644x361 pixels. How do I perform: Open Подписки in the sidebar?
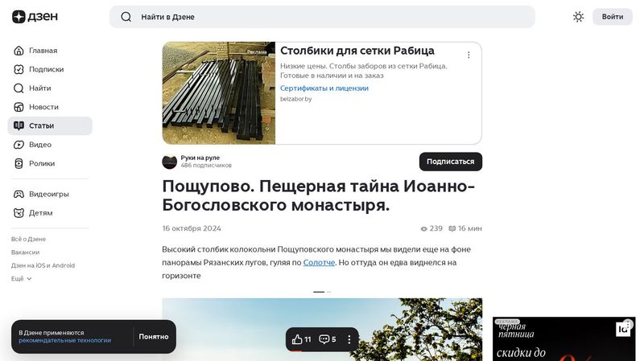[x=46, y=69]
